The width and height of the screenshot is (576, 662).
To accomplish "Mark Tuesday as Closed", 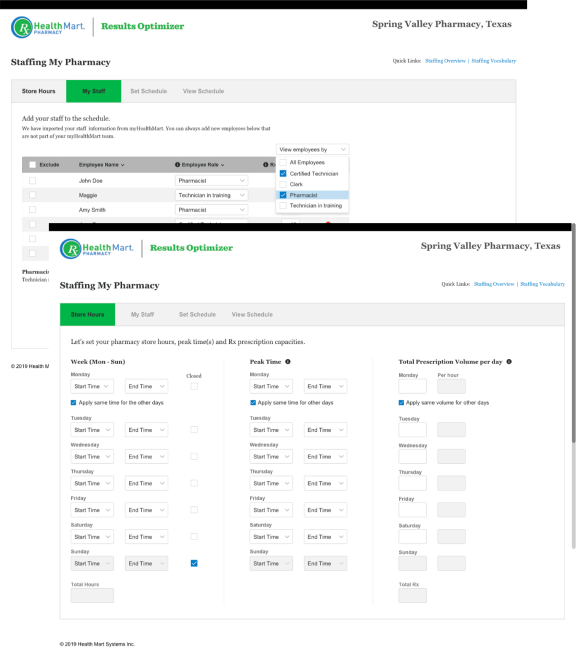I will pyautogui.click(x=194, y=430).
